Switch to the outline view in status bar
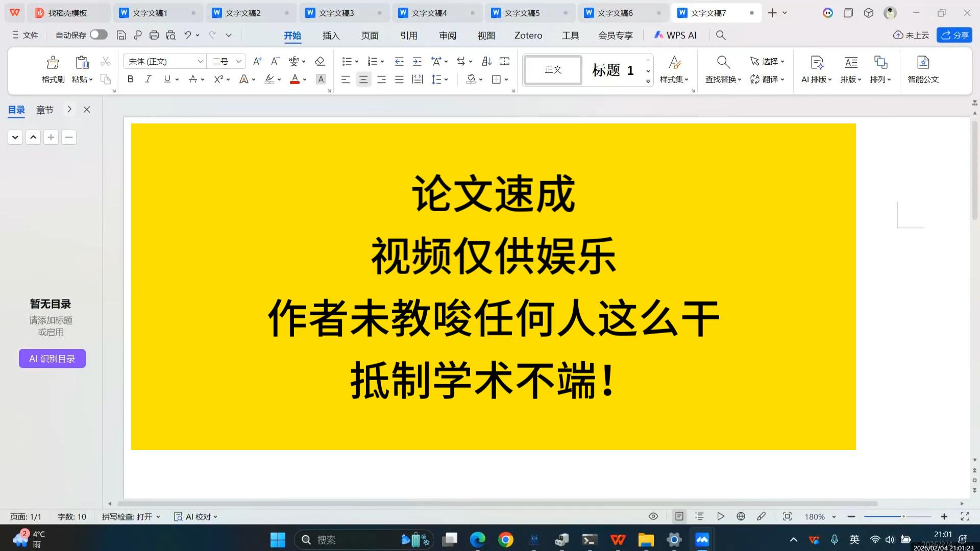 (x=699, y=516)
